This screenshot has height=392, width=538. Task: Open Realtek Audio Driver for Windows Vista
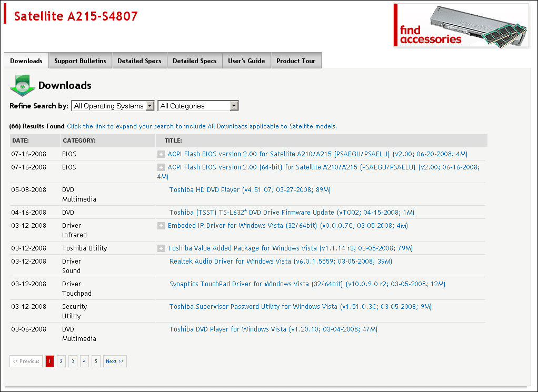pos(281,262)
